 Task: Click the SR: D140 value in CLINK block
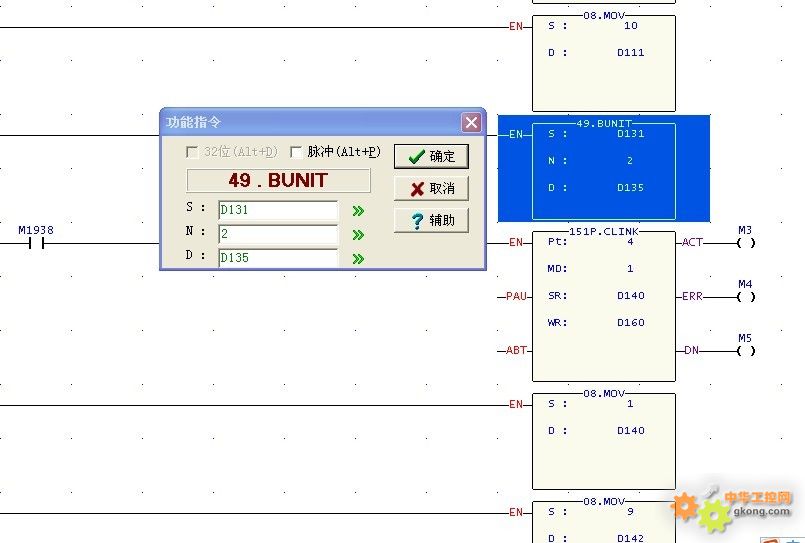(630, 296)
